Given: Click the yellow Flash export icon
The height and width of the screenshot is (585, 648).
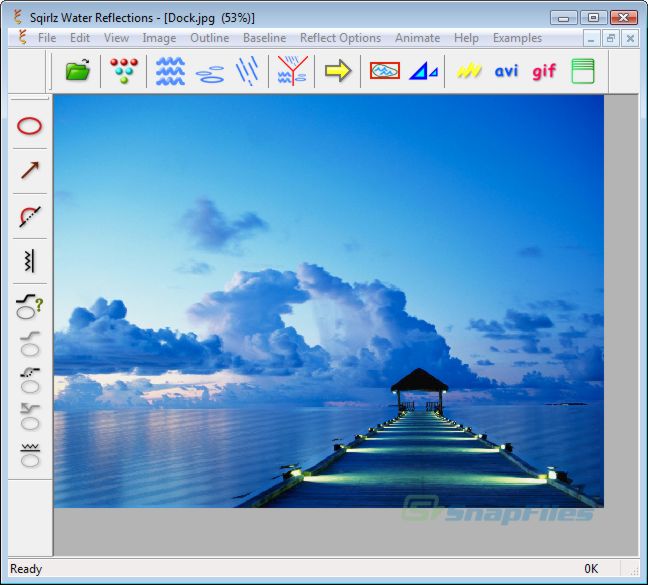Looking at the screenshot, I should (x=469, y=71).
